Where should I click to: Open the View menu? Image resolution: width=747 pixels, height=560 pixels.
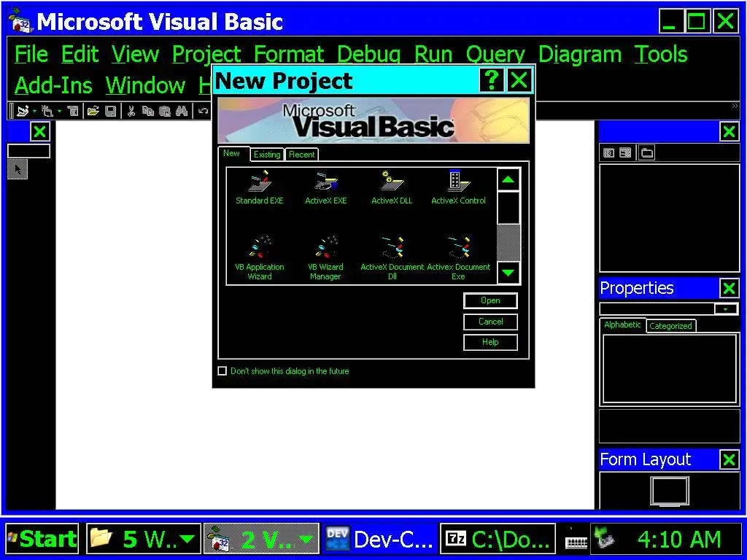(x=135, y=54)
